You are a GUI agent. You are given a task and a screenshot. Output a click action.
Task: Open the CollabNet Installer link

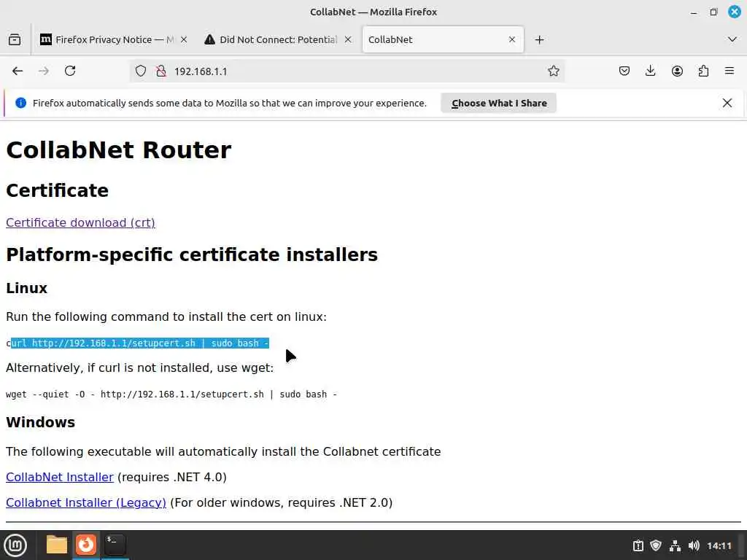(x=60, y=477)
